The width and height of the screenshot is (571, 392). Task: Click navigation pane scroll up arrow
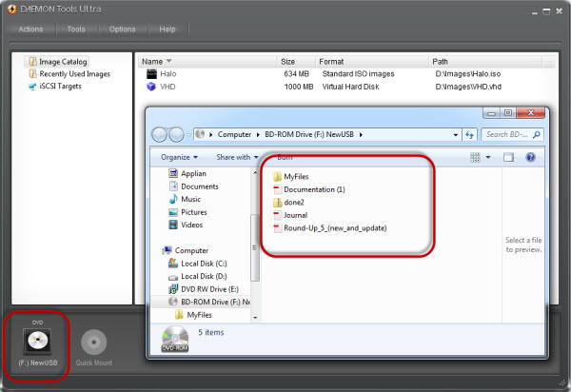pyautogui.click(x=255, y=172)
